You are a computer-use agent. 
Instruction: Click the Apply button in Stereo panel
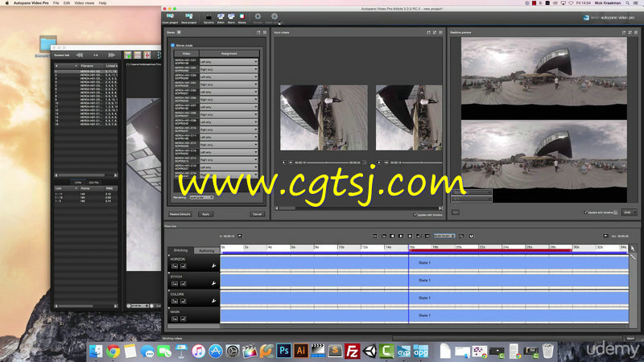coord(206,214)
